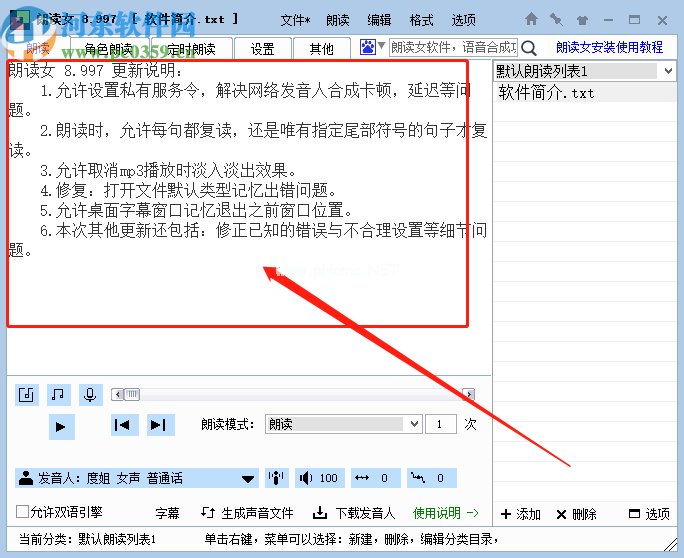Image resolution: width=684 pixels, height=558 pixels.
Task: Click the magnifier search icon
Action: tap(528, 47)
